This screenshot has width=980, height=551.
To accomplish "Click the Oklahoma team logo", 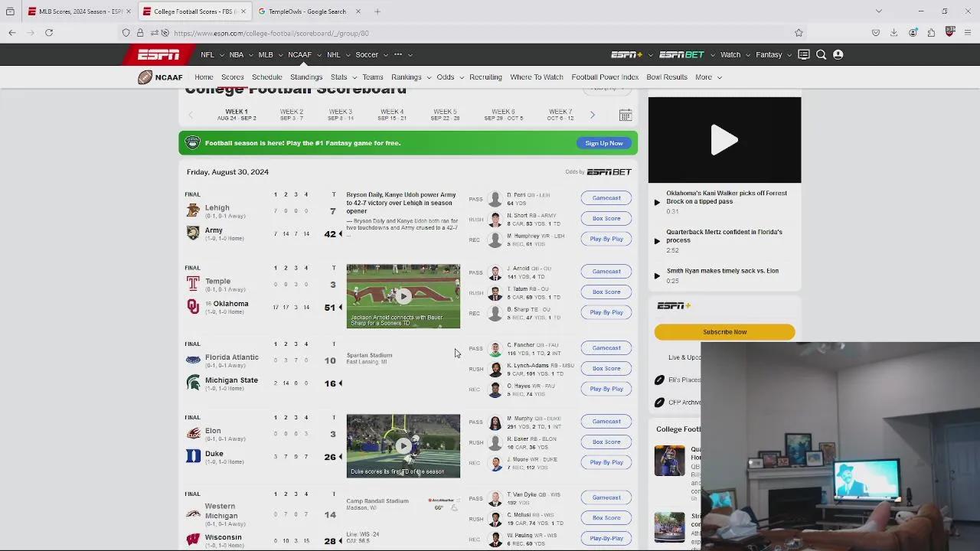I will tap(193, 306).
